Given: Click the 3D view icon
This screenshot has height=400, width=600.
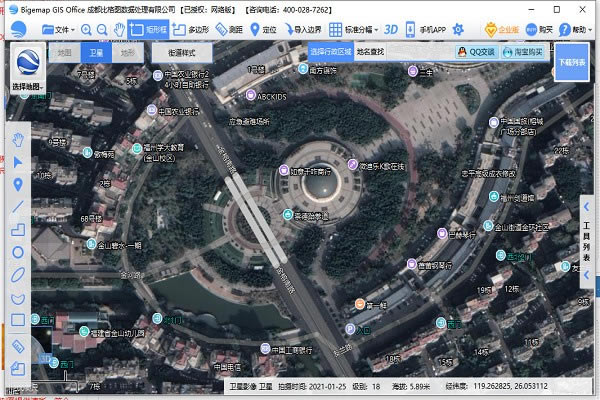Looking at the screenshot, I should [x=391, y=30].
